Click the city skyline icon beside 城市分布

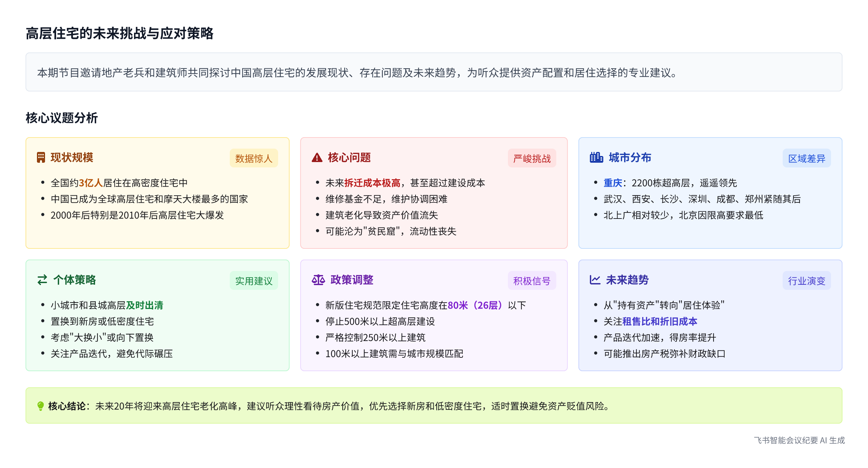pyautogui.click(x=596, y=157)
